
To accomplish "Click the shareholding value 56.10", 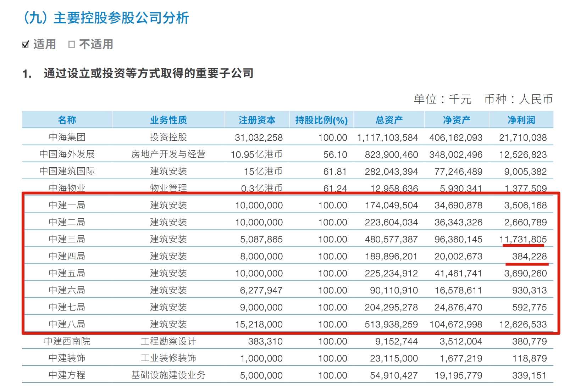I will pos(335,155).
